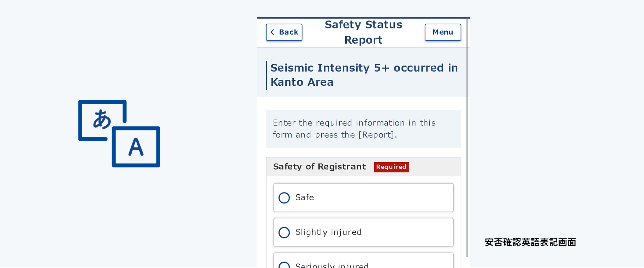Click the Seismic Intensity 5+ heading
Viewport: 644px width, 268px height.
(364, 68)
